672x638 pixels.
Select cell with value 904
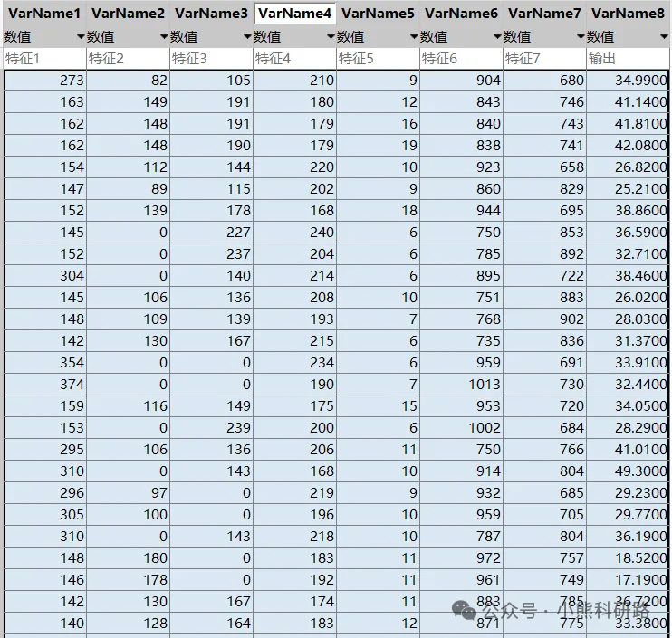tap(461, 81)
